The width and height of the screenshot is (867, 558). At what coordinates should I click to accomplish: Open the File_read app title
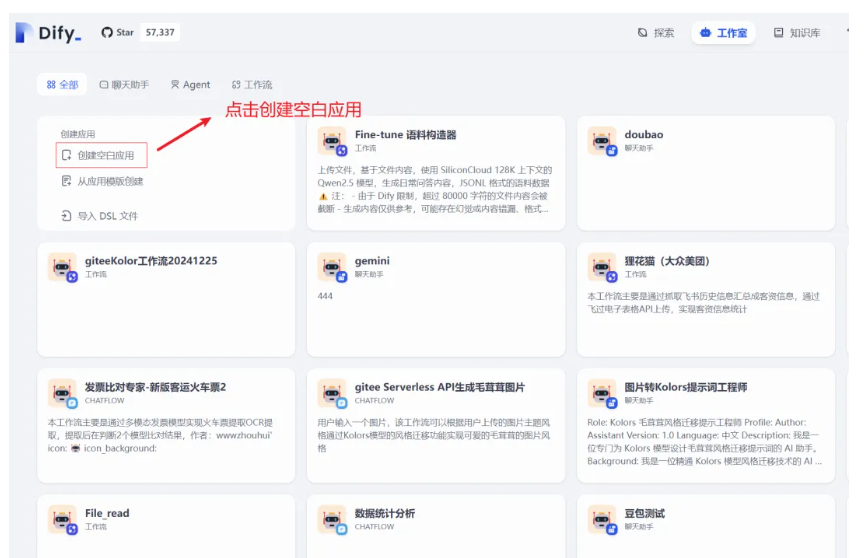107,513
